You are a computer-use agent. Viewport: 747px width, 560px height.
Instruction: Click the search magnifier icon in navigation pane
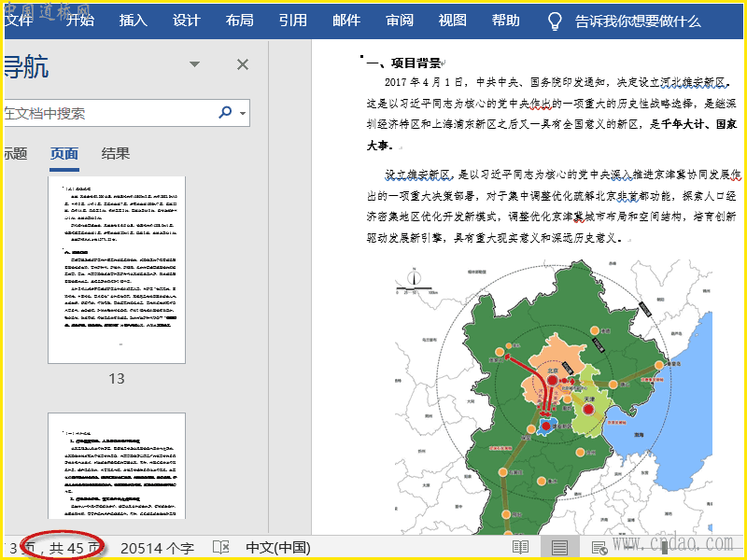[225, 113]
